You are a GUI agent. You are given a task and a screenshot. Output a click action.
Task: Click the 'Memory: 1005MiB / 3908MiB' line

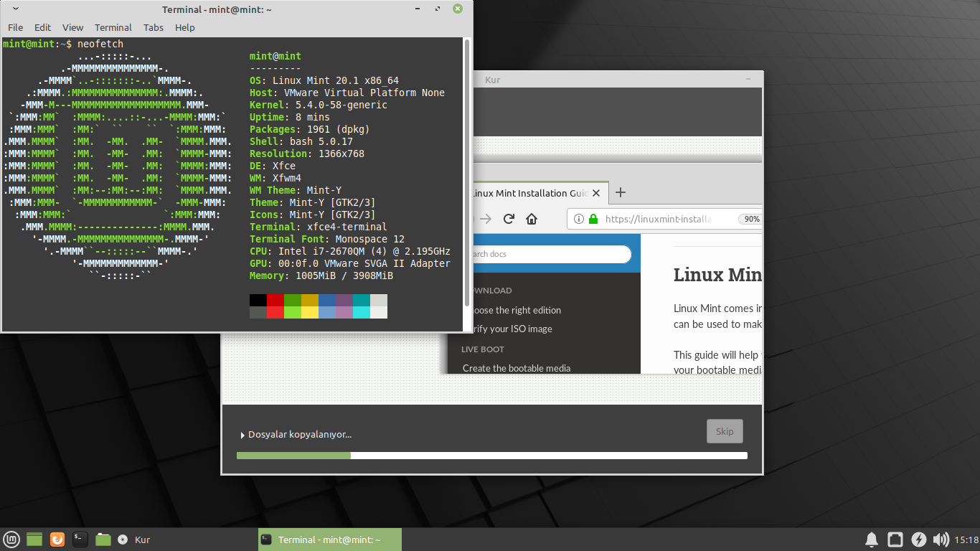click(x=321, y=275)
